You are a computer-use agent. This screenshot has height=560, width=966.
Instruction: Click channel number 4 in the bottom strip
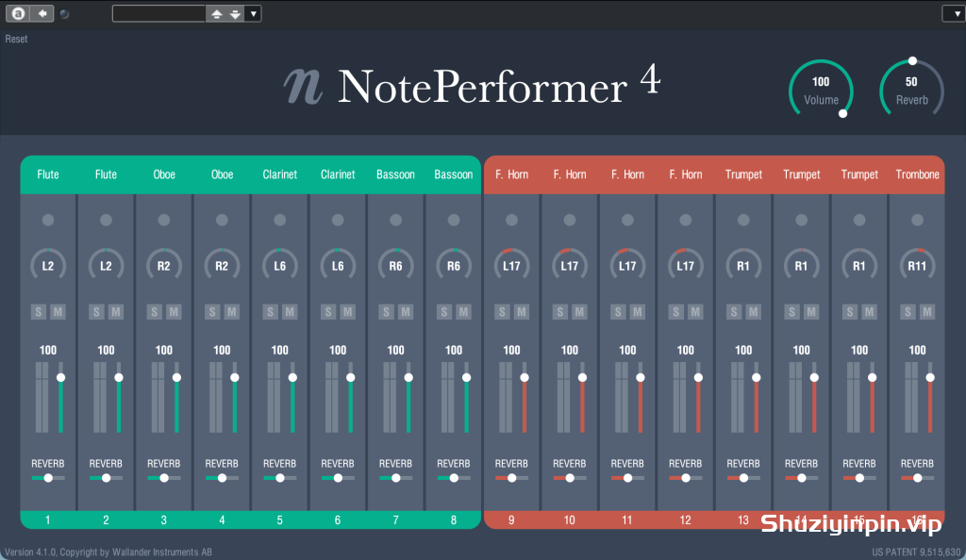point(222,520)
